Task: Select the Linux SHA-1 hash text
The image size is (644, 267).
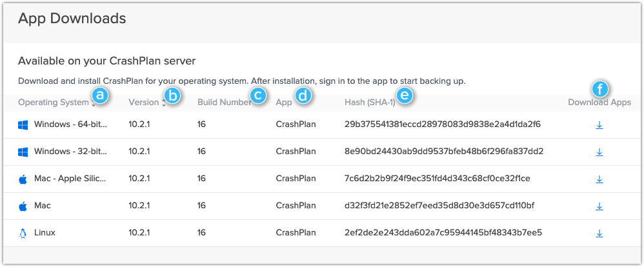Action: [443, 233]
